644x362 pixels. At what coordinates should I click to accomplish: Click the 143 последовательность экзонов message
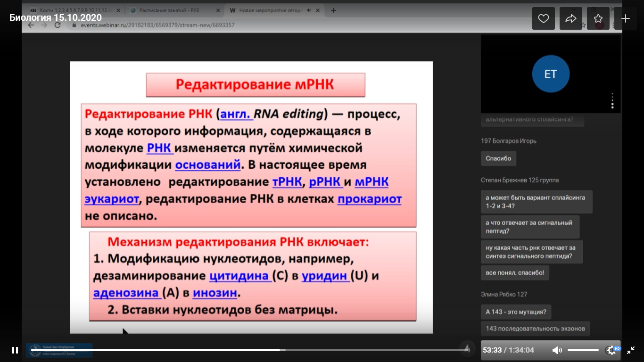coord(536,329)
